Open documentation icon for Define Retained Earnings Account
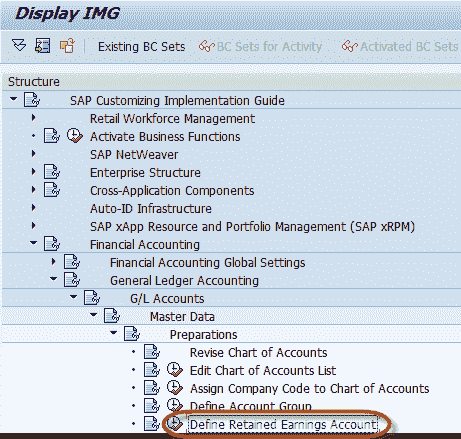This screenshot has height=439, width=461. point(152,424)
